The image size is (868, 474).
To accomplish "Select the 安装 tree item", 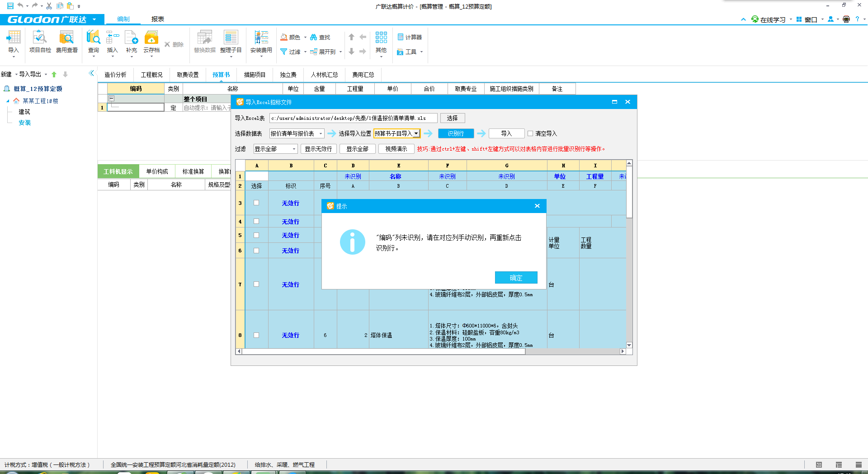I will 25,123.
